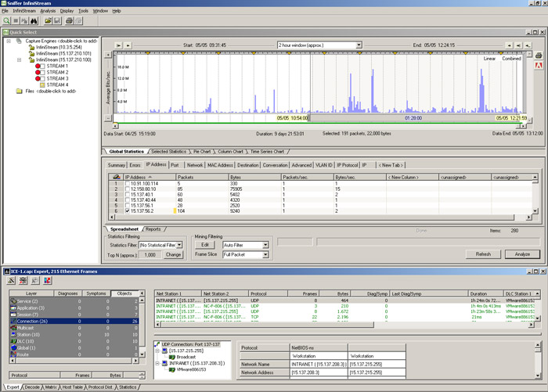Image resolution: width=548 pixels, height=392 pixels.
Task: Click the Application layer icon
Action: click(13, 307)
